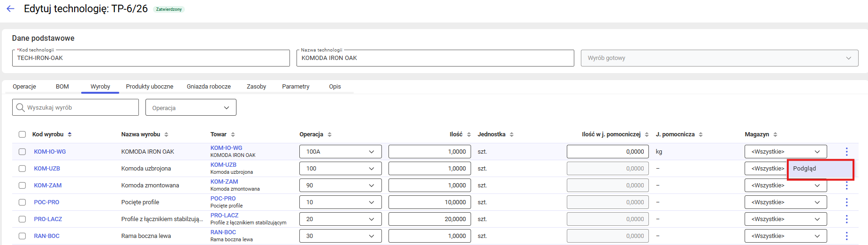Open Magazyn dropdown for RAN-BOC row
The image size is (868, 245).
785,236
